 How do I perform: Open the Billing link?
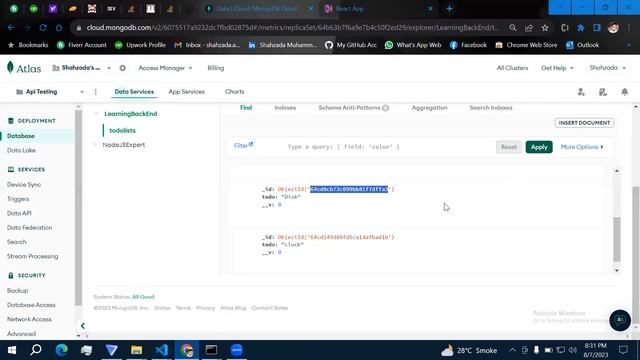pyautogui.click(x=216, y=68)
